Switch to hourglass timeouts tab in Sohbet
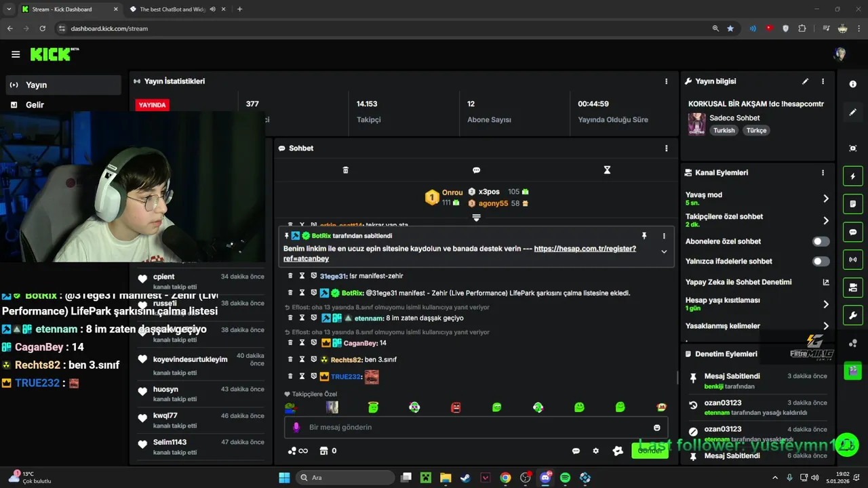 coord(607,170)
